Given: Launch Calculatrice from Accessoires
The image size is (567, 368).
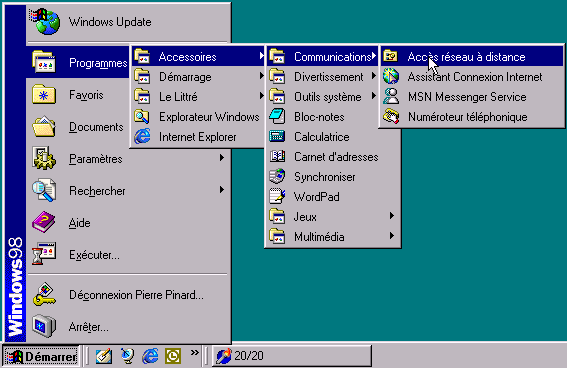Looking at the screenshot, I should 333,137.
